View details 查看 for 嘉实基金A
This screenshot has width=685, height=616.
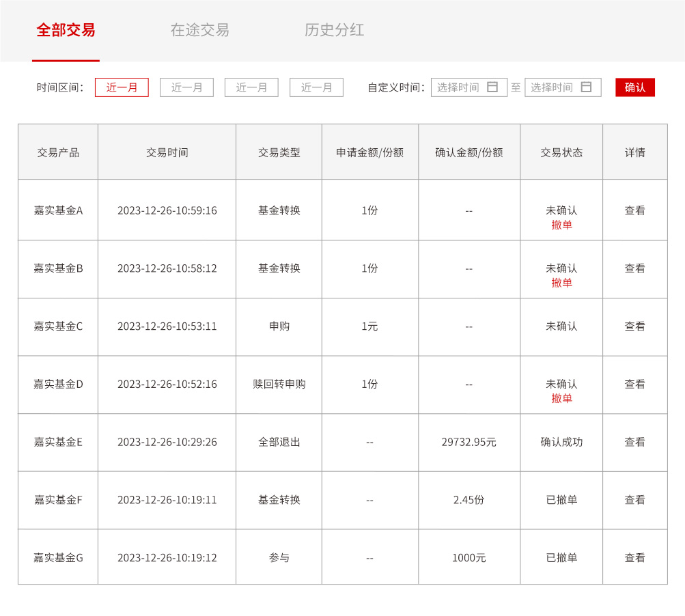point(634,210)
